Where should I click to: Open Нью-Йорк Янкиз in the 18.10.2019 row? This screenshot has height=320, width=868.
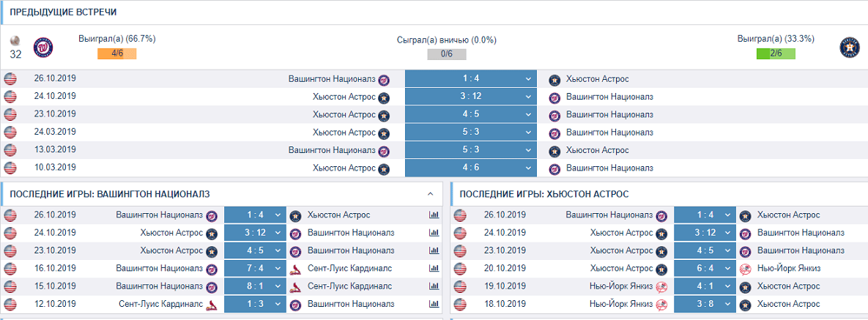[x=620, y=304]
